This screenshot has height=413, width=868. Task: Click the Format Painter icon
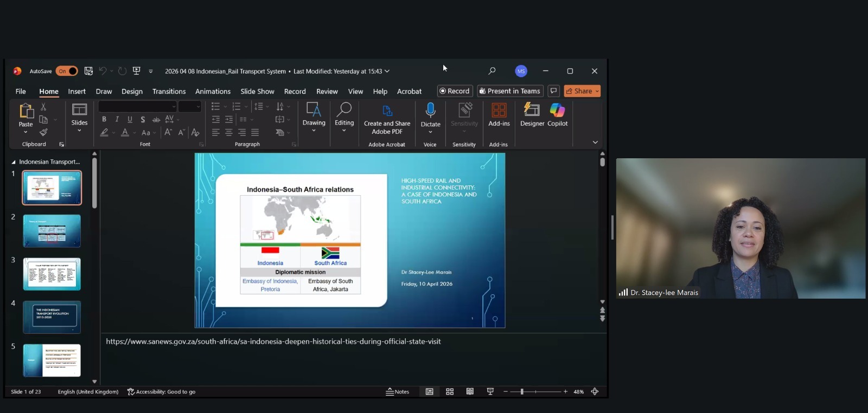pyautogui.click(x=43, y=132)
